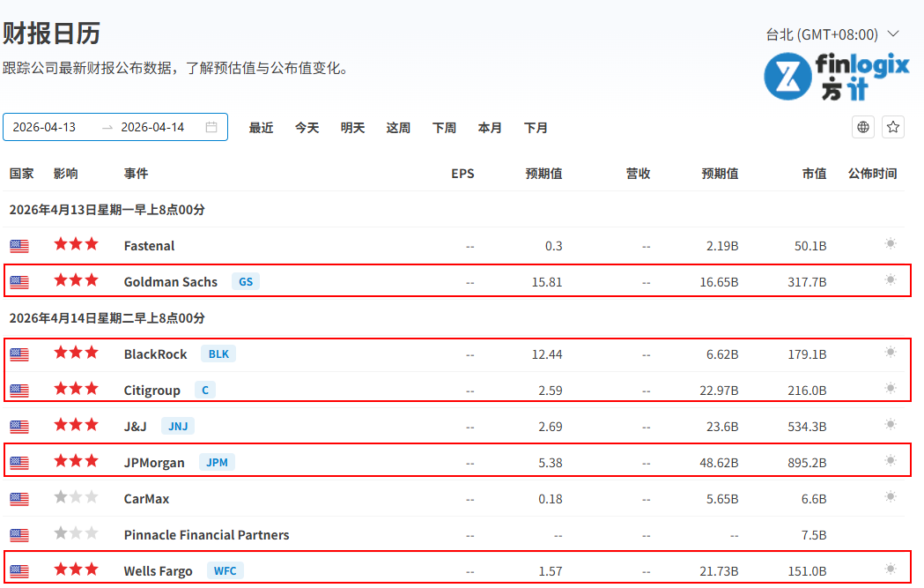Select the 下月 date range tab
Image resolution: width=924 pixels, height=588 pixels.
[x=536, y=128]
